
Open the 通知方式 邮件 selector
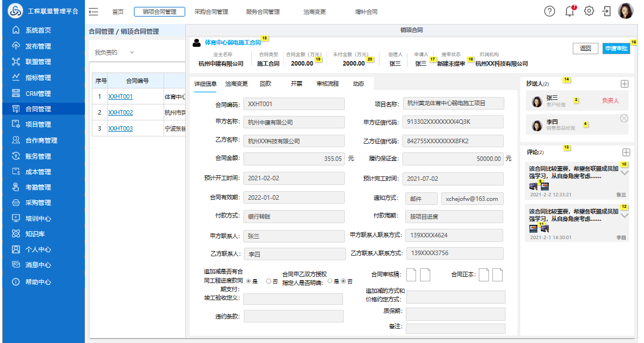tap(421, 199)
